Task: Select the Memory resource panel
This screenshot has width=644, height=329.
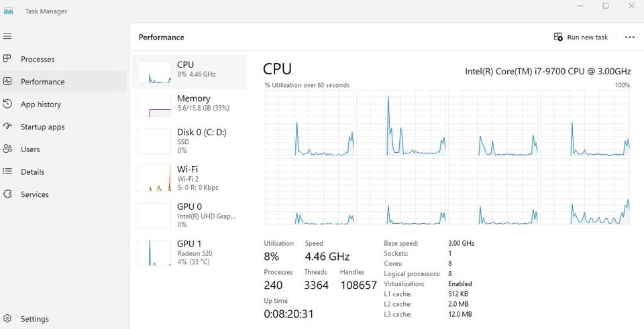Action: pyautogui.click(x=189, y=105)
